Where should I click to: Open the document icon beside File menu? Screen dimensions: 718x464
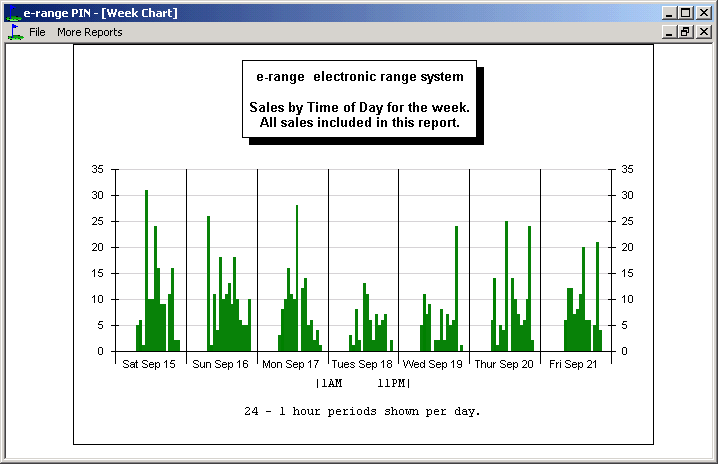tap(14, 32)
